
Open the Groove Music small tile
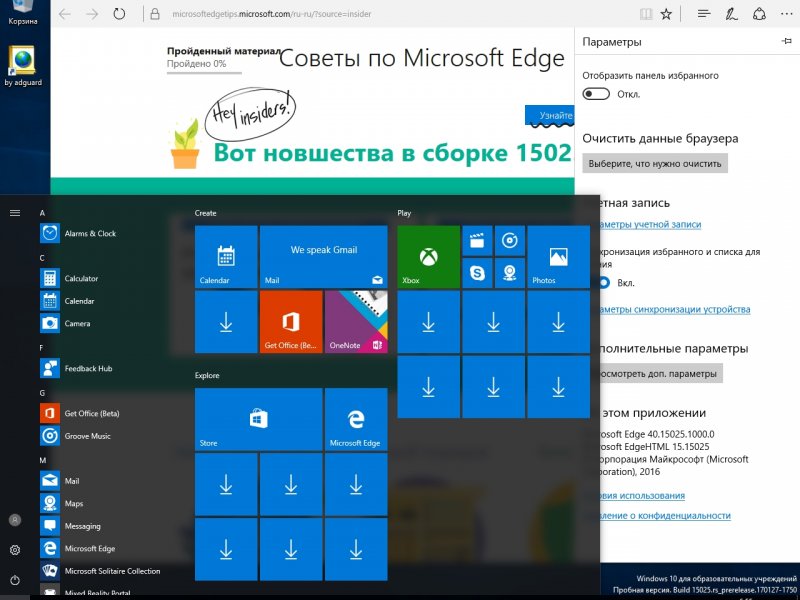(510, 241)
